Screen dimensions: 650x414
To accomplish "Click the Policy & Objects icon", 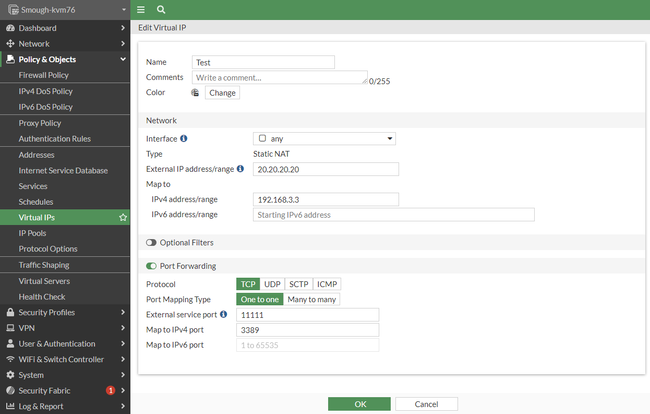I will pyautogui.click(x=10, y=59).
